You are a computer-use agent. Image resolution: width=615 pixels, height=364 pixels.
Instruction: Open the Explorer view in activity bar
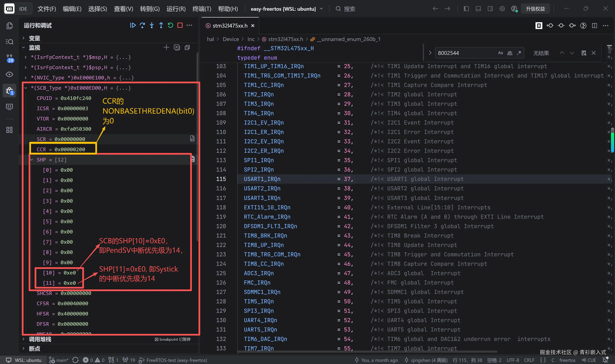[9, 25]
